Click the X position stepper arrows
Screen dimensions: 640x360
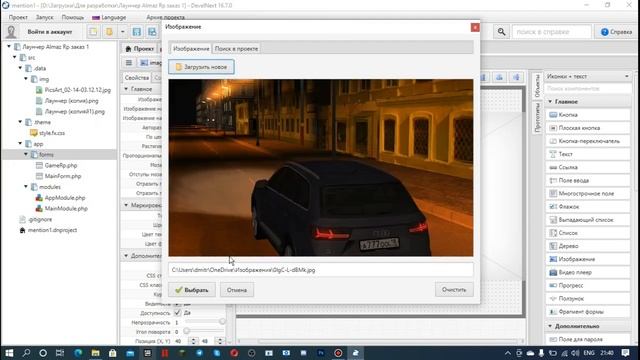tap(193, 341)
